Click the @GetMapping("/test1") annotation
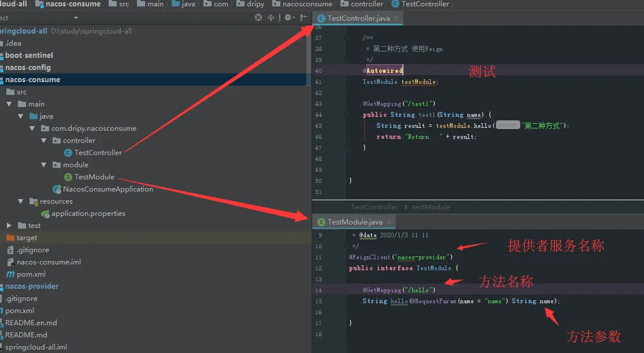Screen dimensions: 644x353 pos(399,104)
